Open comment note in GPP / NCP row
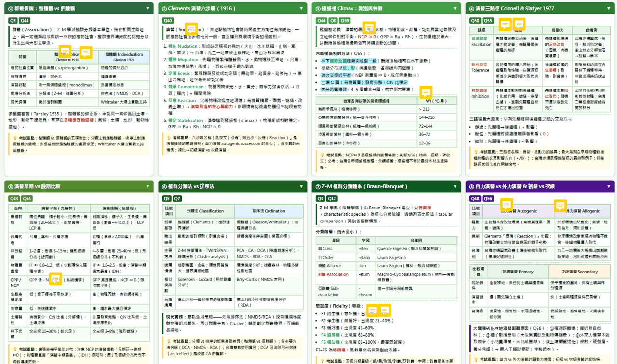The height and width of the screenshot is (364, 617). point(56,278)
